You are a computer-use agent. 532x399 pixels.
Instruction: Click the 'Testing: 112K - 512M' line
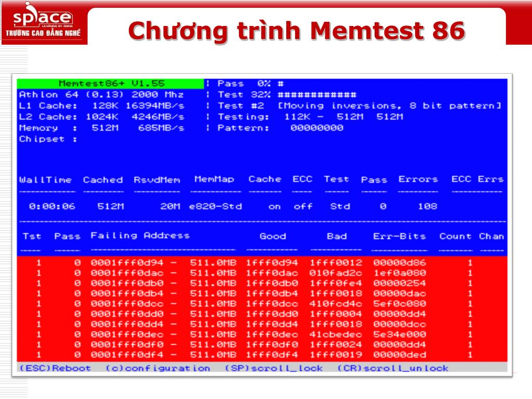311,117
